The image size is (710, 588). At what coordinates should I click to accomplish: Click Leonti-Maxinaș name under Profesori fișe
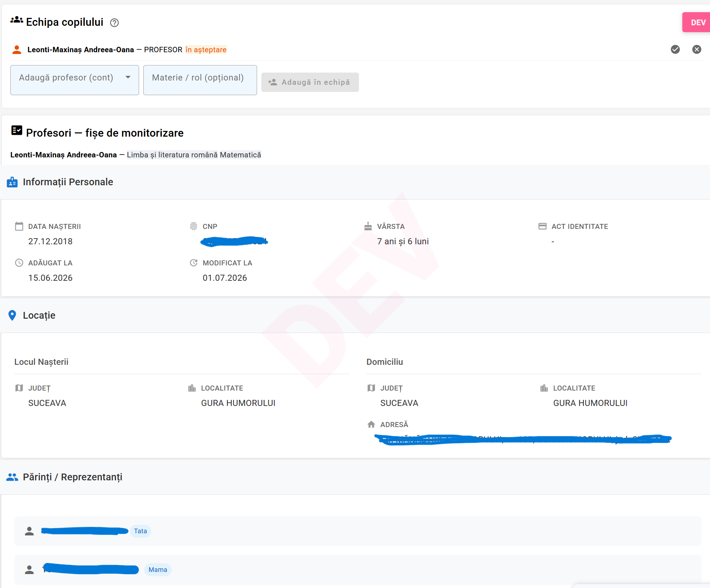(x=64, y=155)
